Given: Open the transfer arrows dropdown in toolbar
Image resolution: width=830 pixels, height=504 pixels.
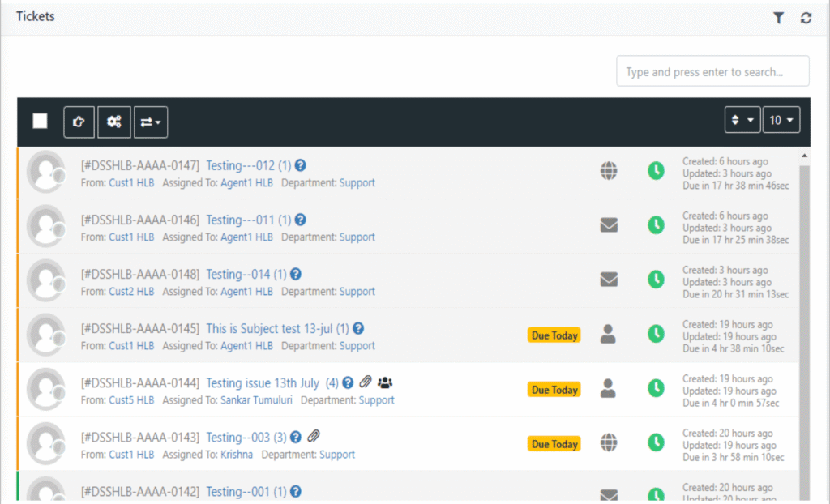Looking at the screenshot, I should click(150, 122).
